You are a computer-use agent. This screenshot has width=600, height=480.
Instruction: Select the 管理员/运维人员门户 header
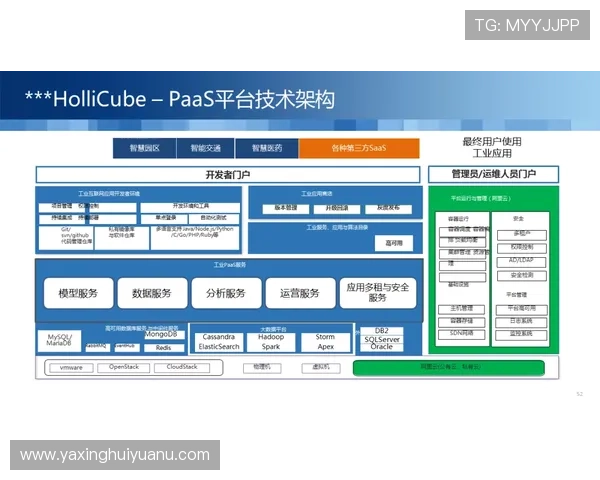(x=493, y=174)
